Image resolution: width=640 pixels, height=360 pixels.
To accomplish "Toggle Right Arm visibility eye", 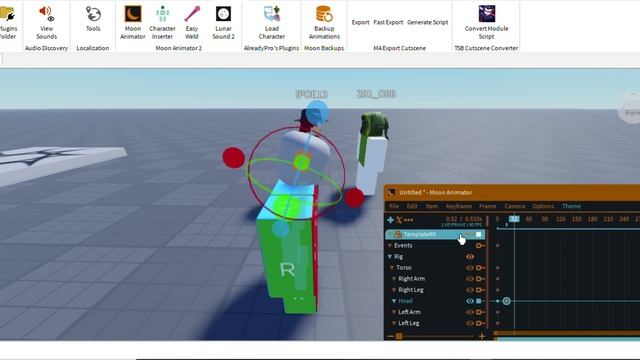I will point(470,279).
